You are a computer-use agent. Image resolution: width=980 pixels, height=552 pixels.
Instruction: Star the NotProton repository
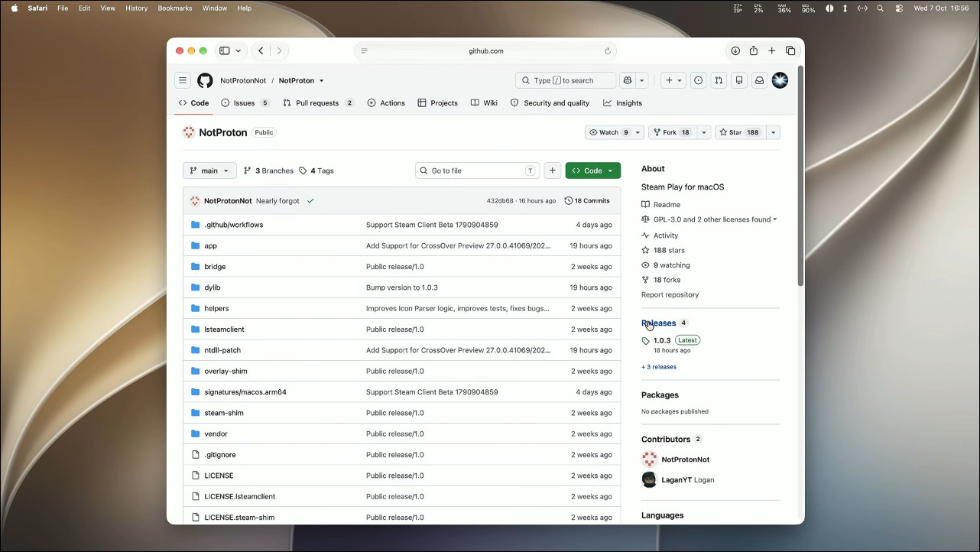point(740,132)
